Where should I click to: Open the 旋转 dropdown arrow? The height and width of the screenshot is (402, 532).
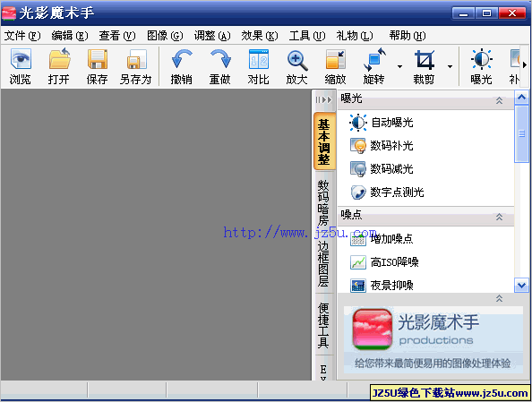point(399,66)
